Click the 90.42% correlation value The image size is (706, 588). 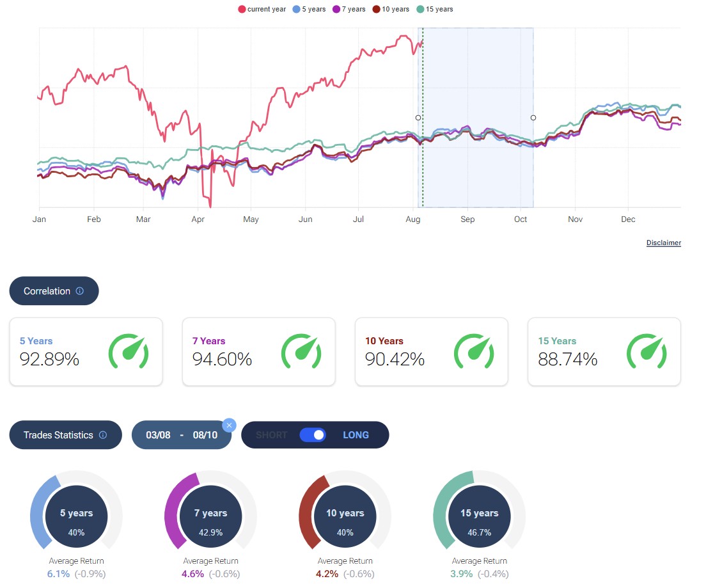[395, 359]
